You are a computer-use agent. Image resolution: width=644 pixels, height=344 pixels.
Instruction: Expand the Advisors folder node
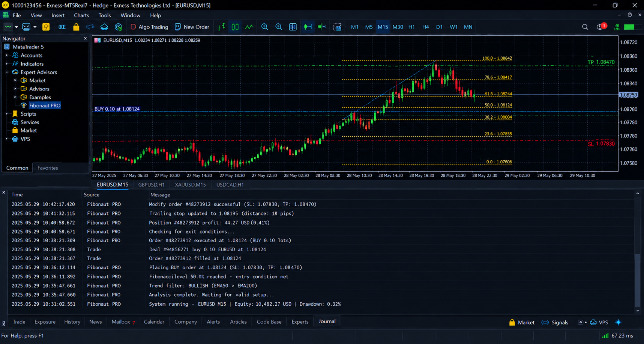click(x=15, y=89)
